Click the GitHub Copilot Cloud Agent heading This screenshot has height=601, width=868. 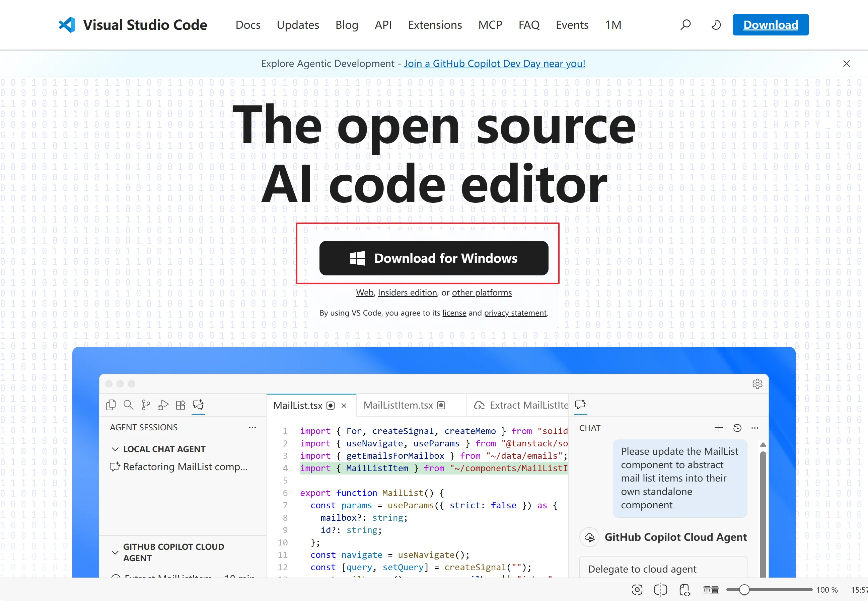click(675, 537)
